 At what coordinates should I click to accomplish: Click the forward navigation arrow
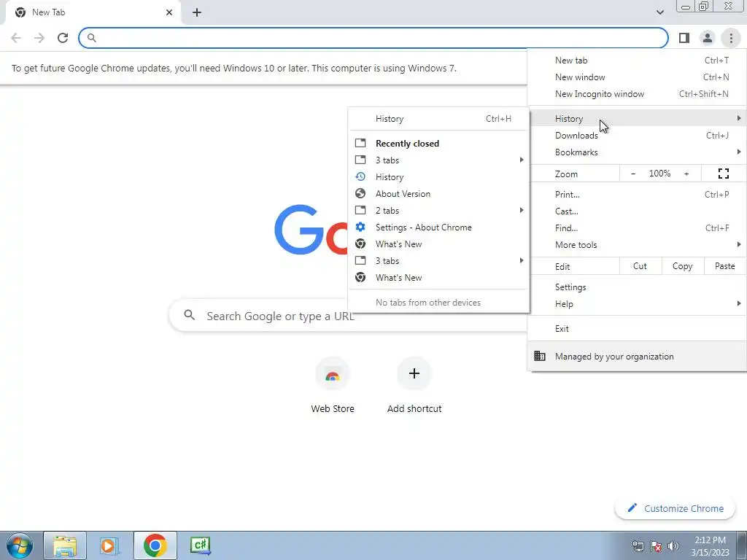pyautogui.click(x=39, y=38)
